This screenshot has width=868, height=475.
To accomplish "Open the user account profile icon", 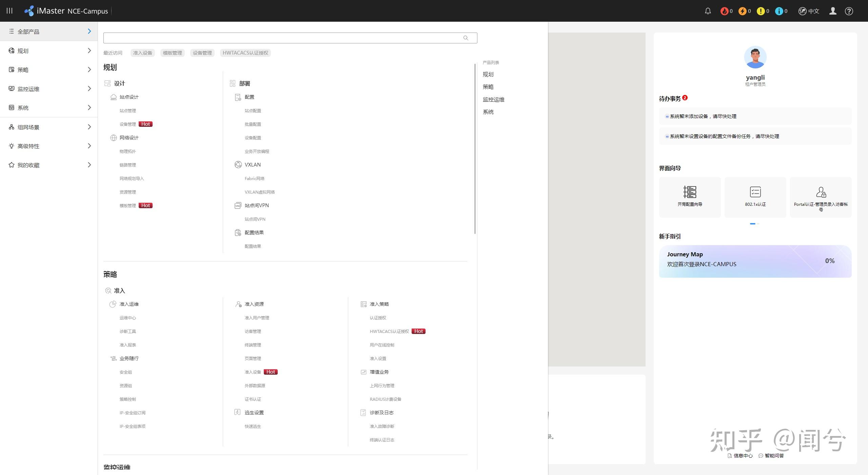I will point(832,11).
